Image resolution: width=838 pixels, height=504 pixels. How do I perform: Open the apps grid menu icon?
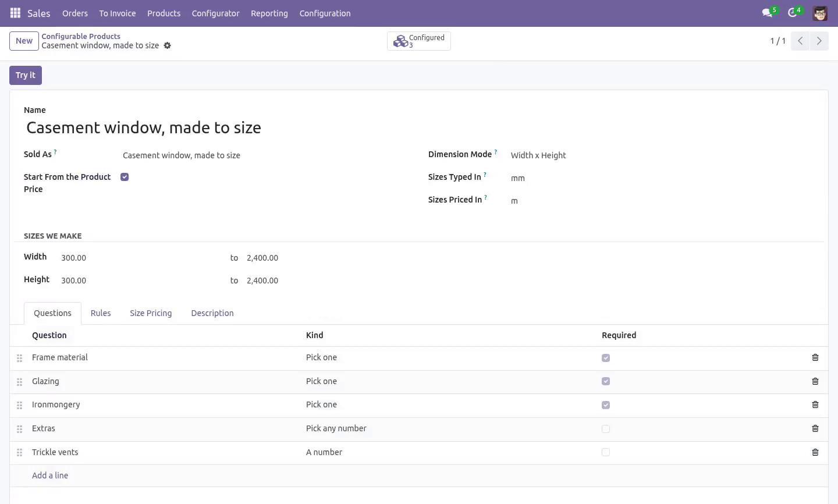pos(16,13)
